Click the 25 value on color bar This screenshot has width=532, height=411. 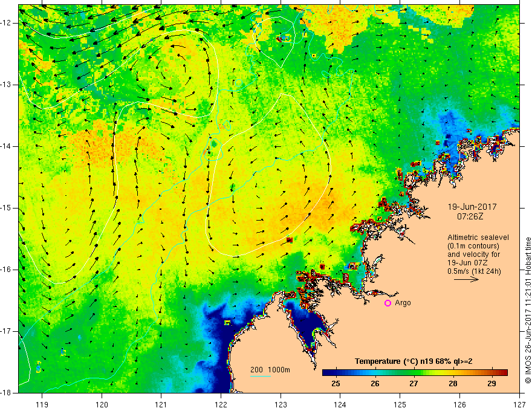pyautogui.click(x=336, y=384)
